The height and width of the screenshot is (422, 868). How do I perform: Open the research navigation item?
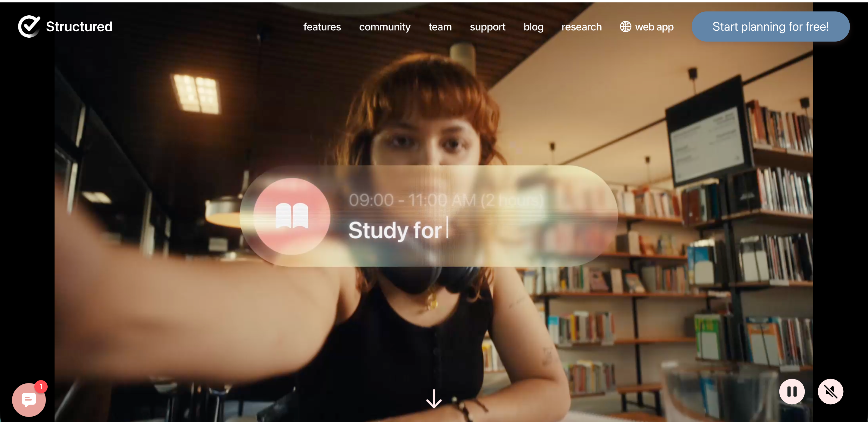tap(582, 27)
